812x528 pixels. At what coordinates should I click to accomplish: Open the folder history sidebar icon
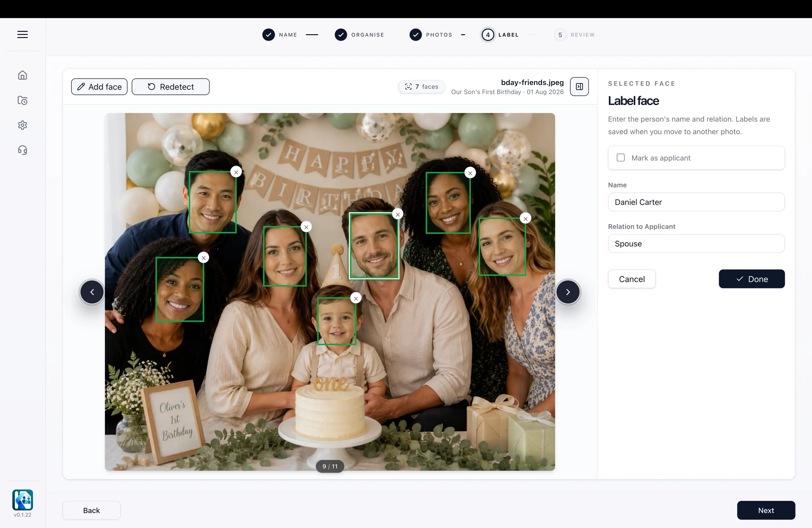pos(23,100)
